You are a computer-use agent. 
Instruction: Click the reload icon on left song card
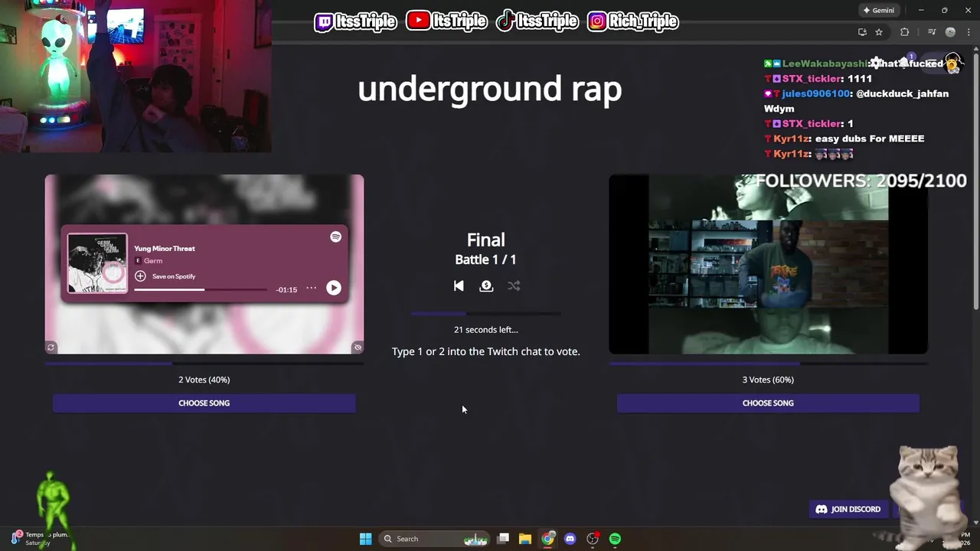[x=51, y=347]
